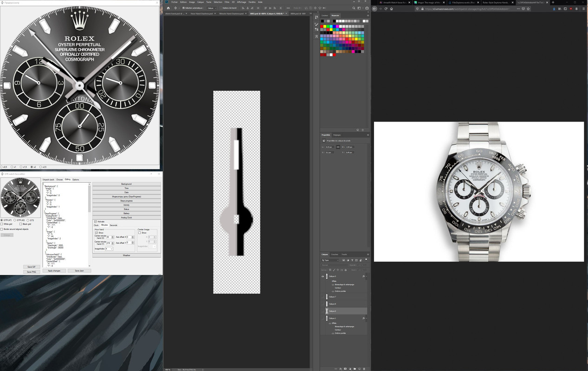The image size is (588, 371).
Task: Collapse effects arrow of Calque 1
Action: click(366, 318)
